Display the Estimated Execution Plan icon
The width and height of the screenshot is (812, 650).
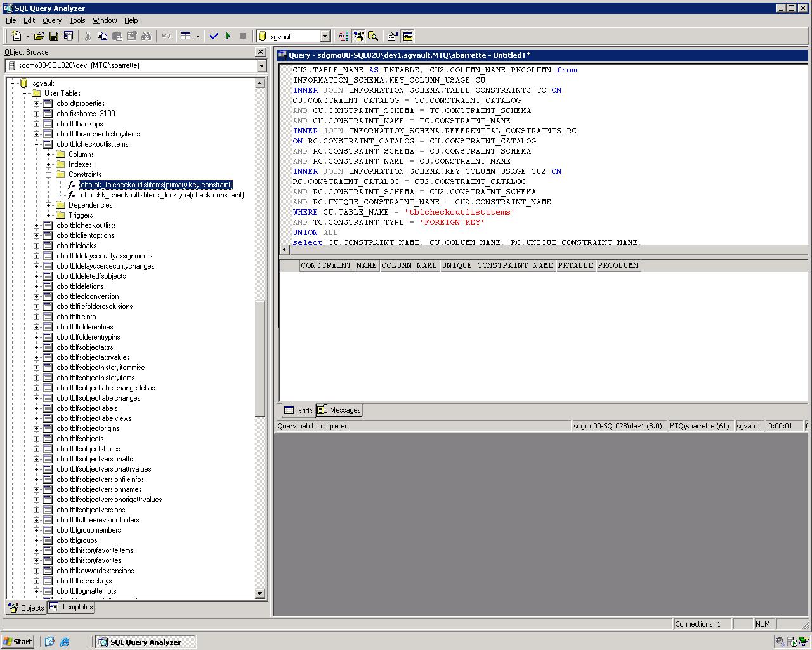click(344, 36)
